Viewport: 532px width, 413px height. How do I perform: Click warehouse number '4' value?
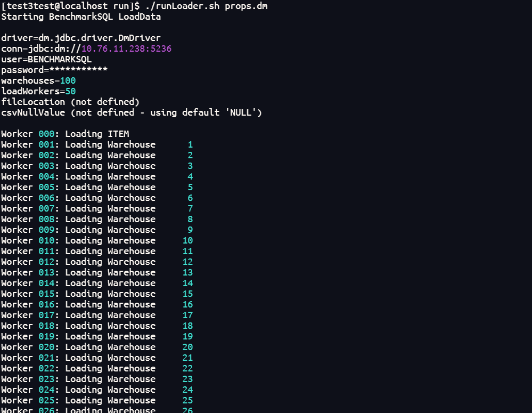pos(190,176)
